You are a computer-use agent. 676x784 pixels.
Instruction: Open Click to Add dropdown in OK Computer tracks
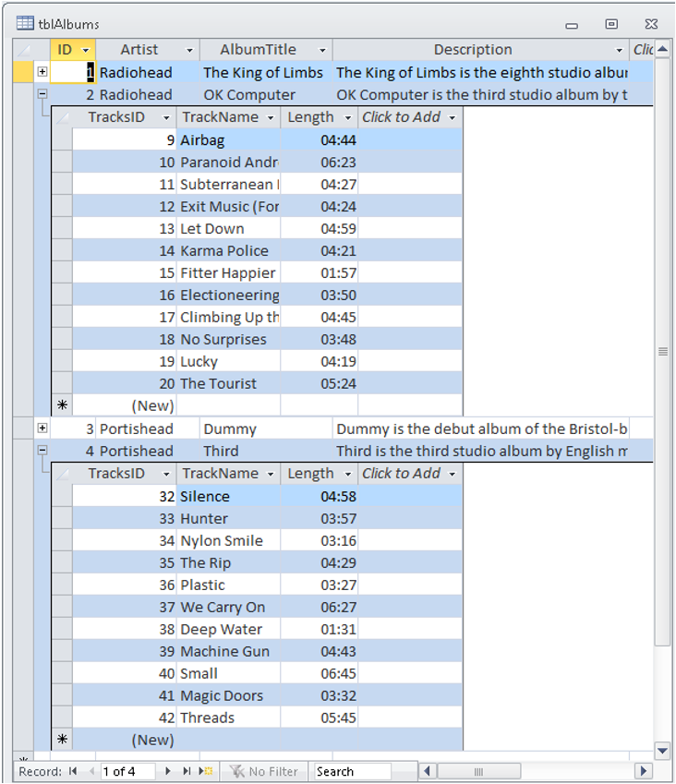[452, 118]
